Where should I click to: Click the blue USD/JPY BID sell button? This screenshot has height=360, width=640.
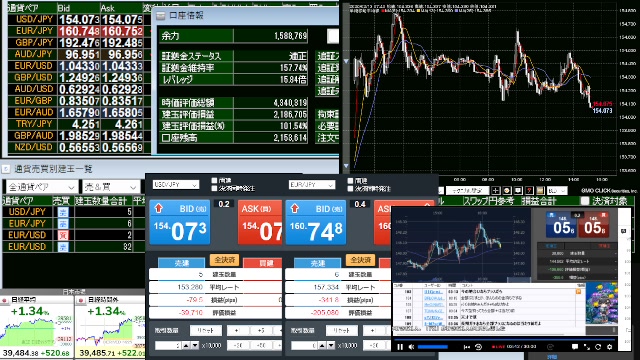(x=180, y=222)
